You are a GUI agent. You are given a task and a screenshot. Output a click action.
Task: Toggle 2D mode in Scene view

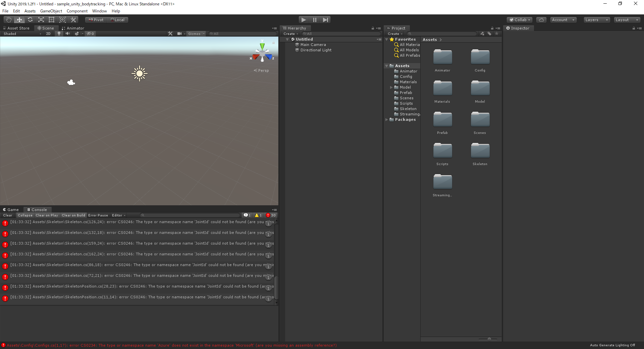(x=48, y=34)
